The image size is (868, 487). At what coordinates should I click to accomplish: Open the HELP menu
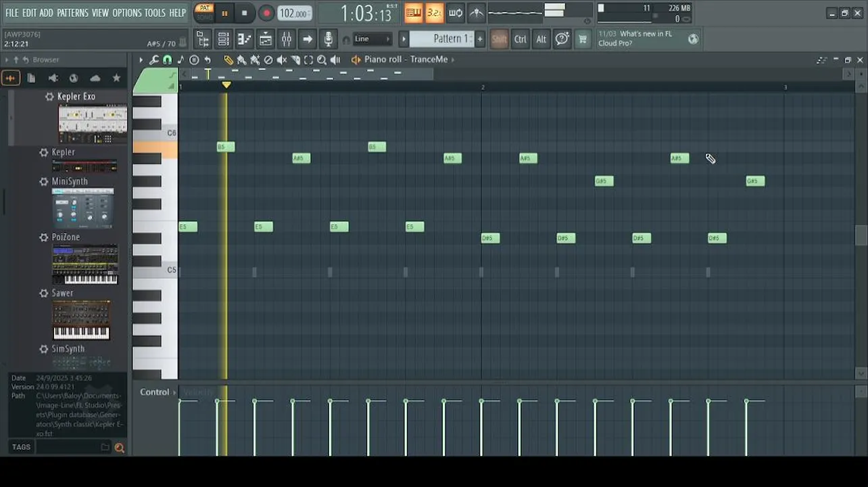(177, 13)
